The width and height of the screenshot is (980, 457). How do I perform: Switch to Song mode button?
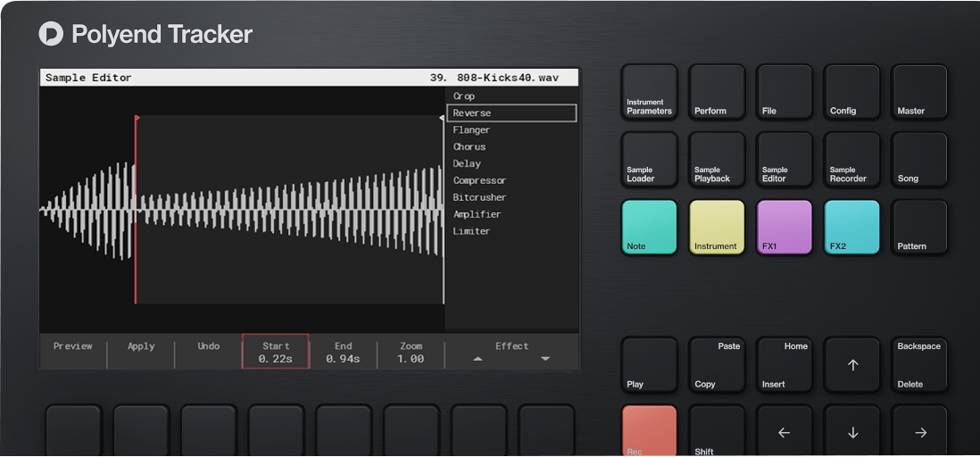pos(919,160)
